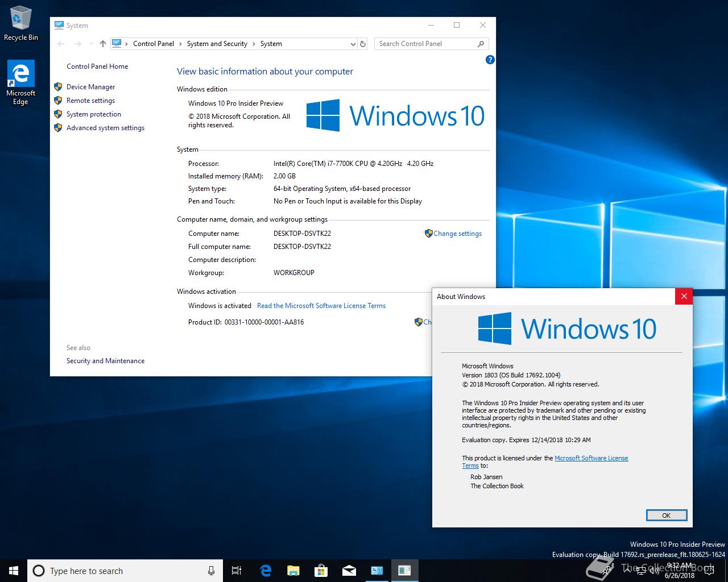Open the Windows Start menu
Screen dimensions: 728x582
coord(14,571)
